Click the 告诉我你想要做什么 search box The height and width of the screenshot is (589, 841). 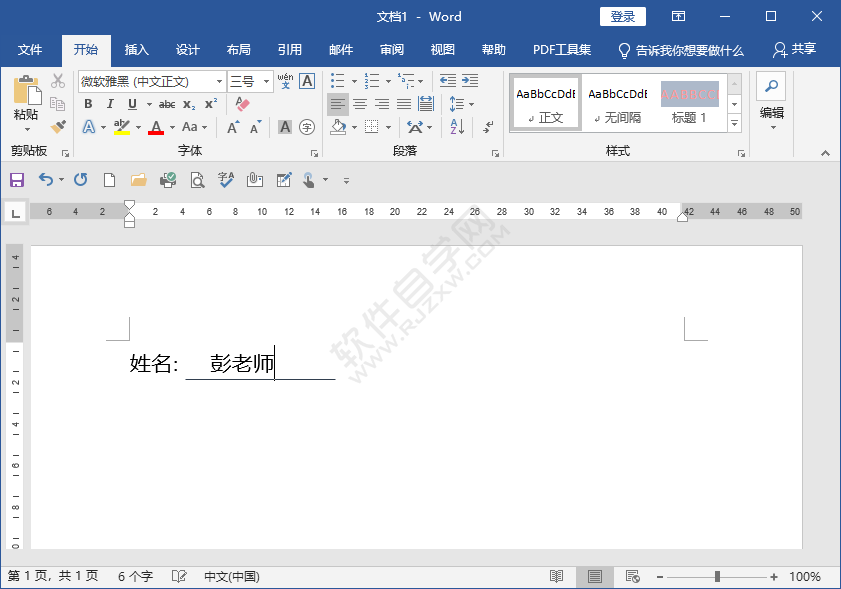coord(681,50)
